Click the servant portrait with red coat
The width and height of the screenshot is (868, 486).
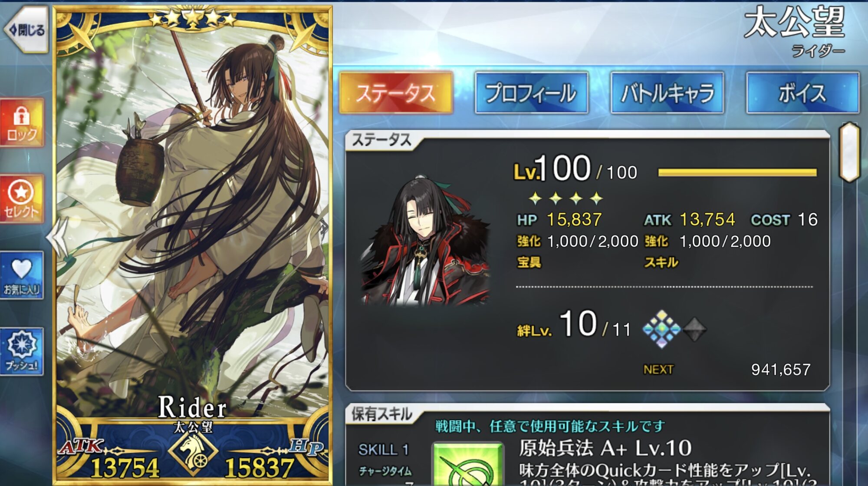425,241
